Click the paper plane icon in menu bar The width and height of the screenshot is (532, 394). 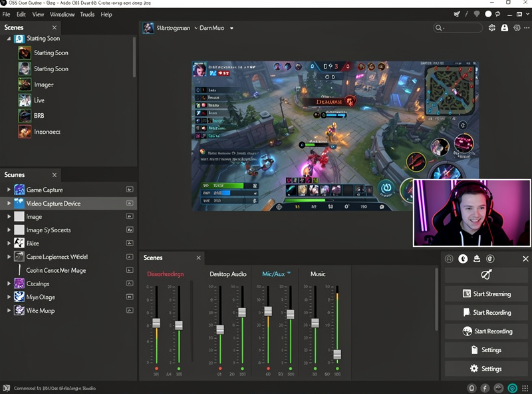point(457,14)
